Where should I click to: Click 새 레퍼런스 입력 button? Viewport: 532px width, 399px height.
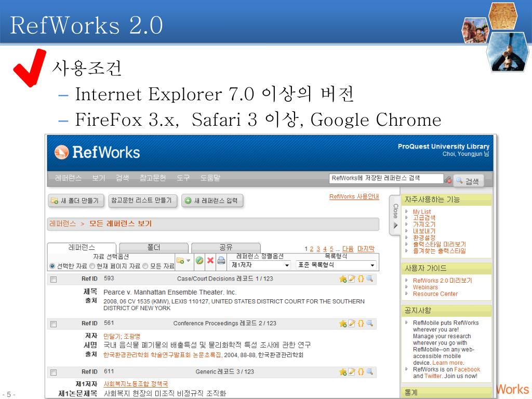212,201
